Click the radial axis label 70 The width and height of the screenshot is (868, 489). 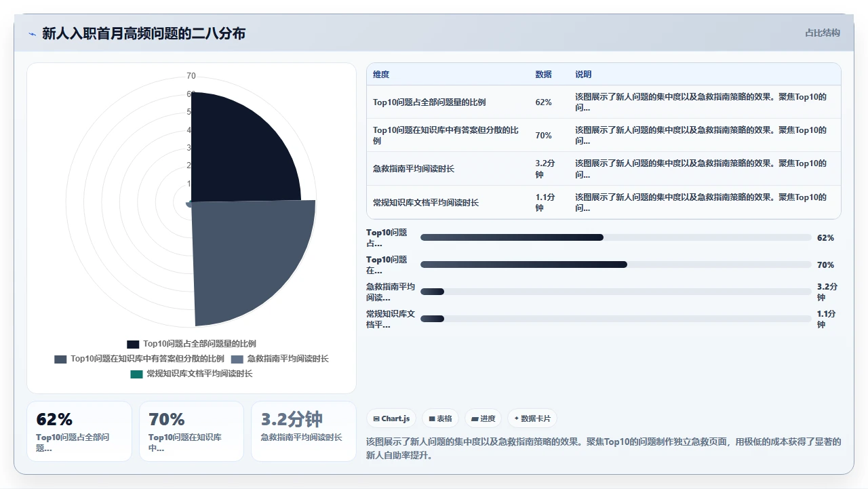191,75
